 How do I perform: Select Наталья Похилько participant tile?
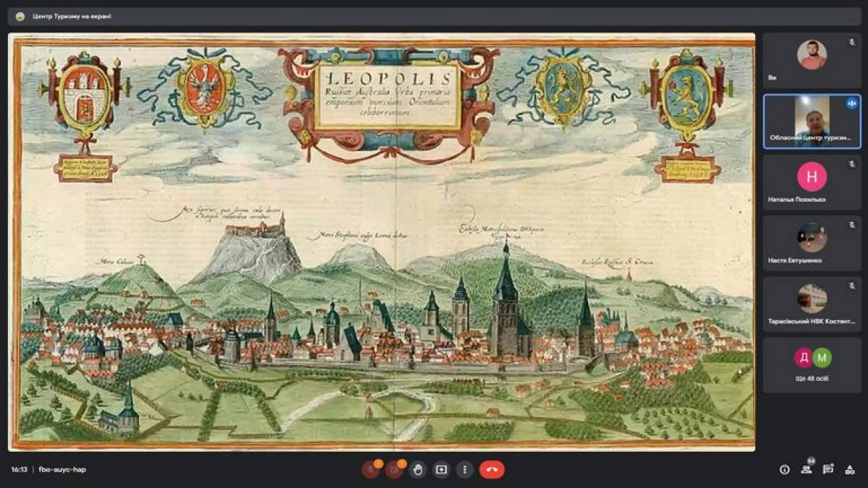(x=812, y=182)
